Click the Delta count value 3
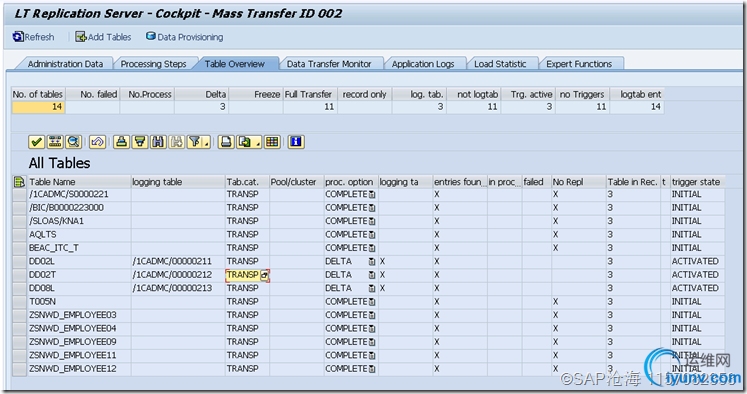 pos(202,107)
